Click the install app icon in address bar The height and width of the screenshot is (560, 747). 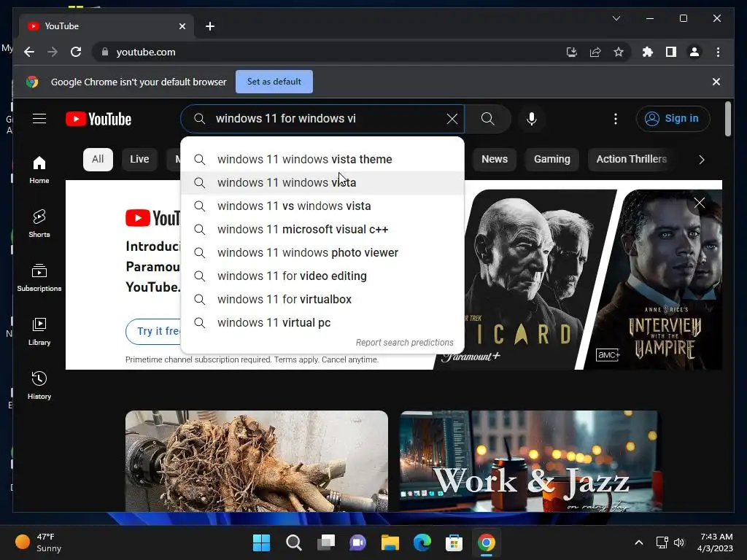pos(572,52)
